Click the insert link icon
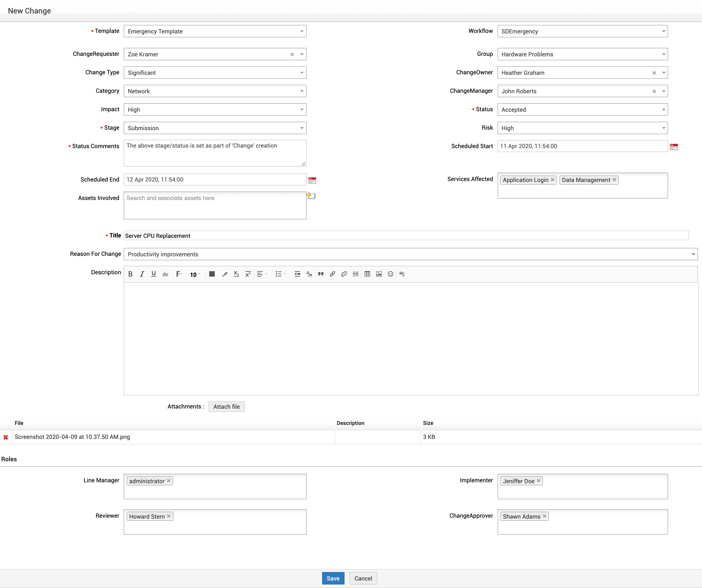The image size is (702, 588). [332, 274]
